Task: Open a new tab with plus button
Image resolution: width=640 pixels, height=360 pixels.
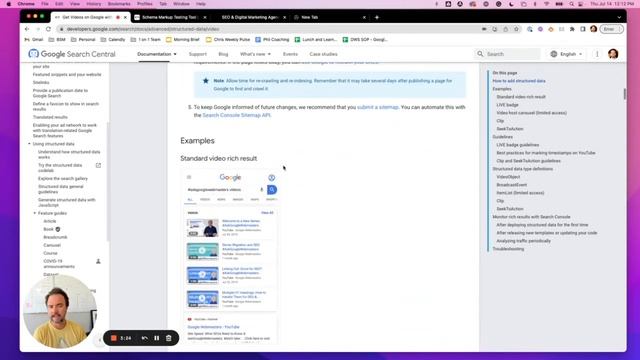Action: coord(377,17)
